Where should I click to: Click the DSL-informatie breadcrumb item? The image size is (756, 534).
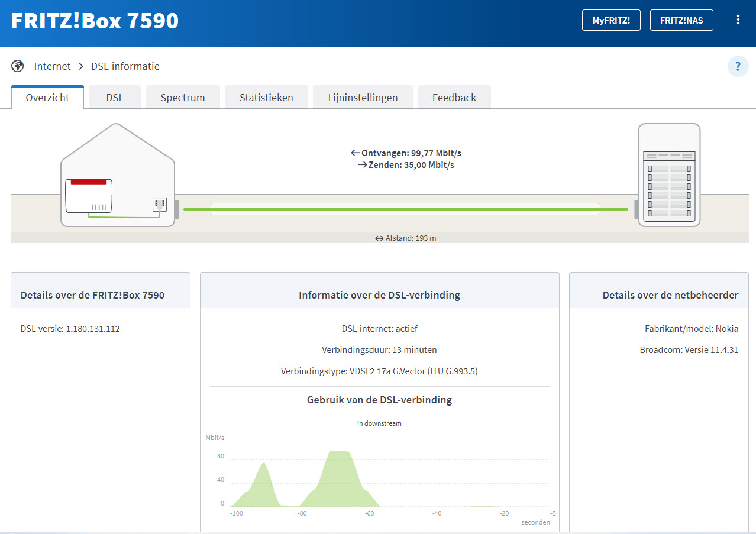tap(125, 66)
